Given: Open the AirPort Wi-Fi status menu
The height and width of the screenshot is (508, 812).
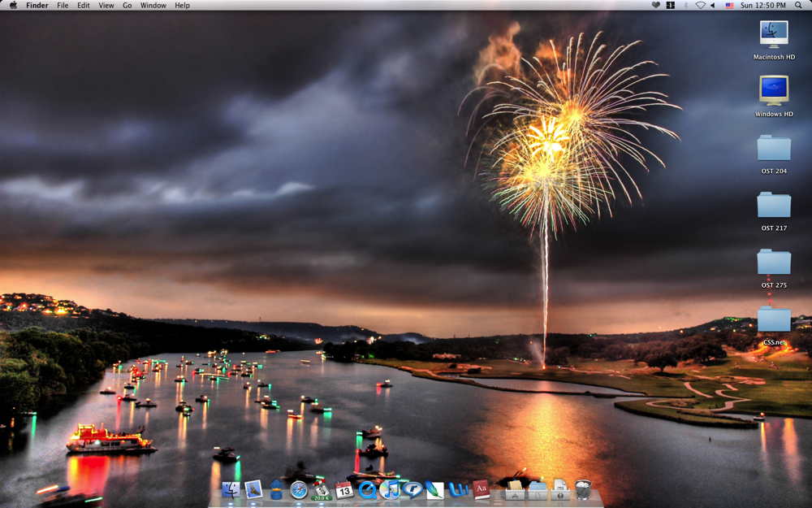Looking at the screenshot, I should pos(700,5).
